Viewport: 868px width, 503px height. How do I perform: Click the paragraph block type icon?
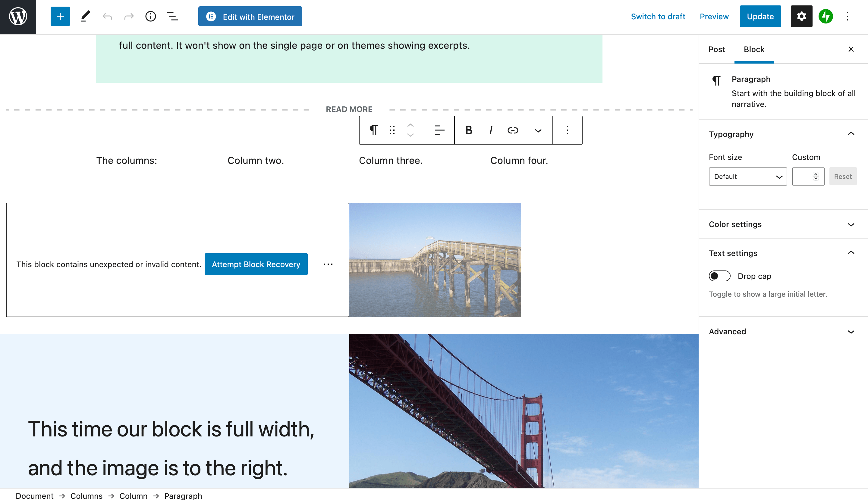tap(374, 130)
